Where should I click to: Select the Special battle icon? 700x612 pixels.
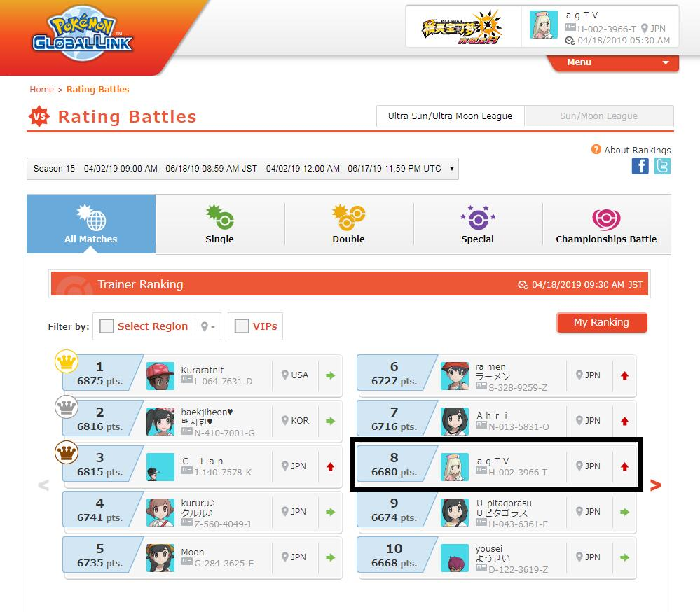[478, 217]
